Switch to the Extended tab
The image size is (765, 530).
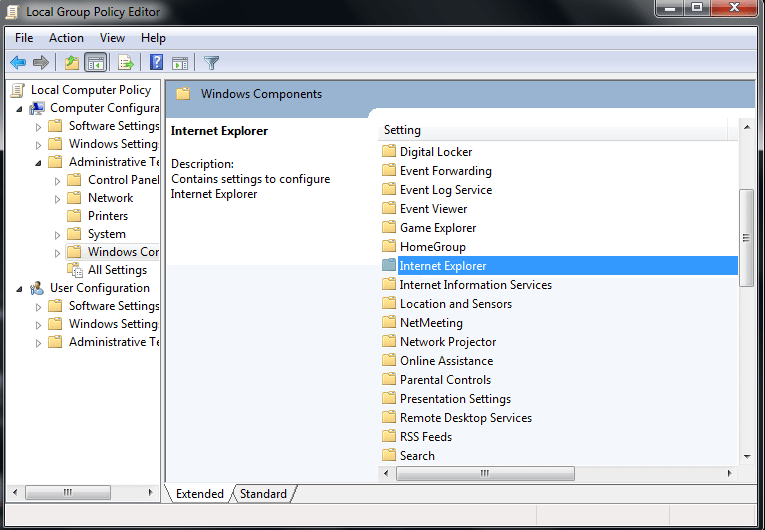[200, 494]
